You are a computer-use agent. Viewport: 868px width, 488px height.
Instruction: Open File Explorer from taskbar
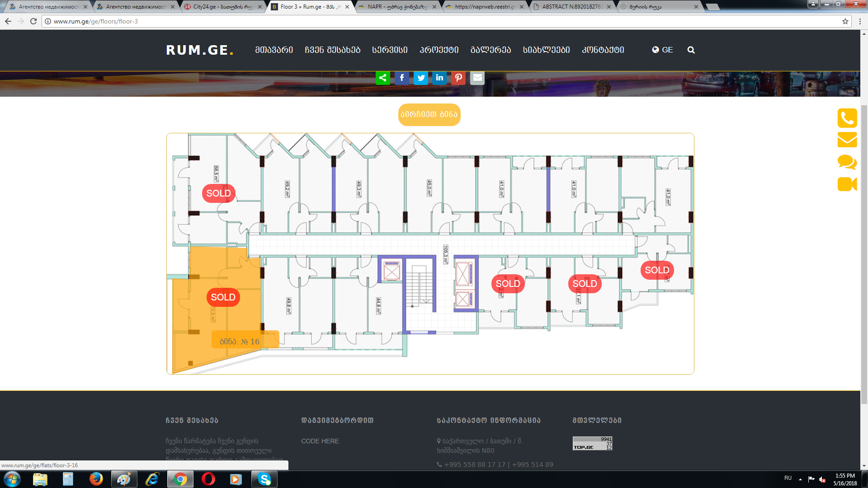click(40, 479)
